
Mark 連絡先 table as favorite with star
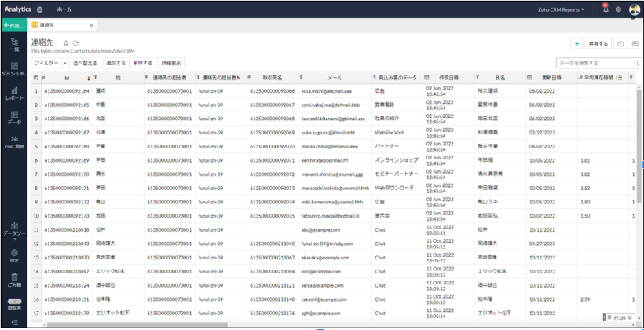pos(66,42)
